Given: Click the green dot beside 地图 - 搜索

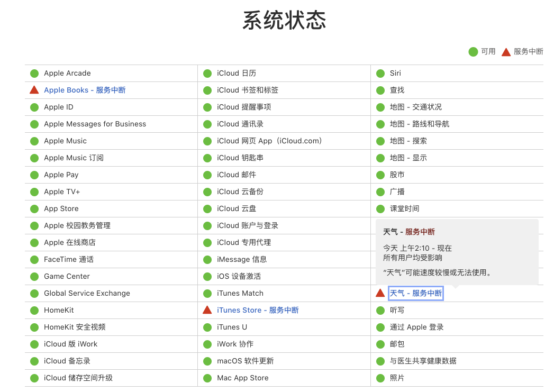Looking at the screenshot, I should [380, 141].
